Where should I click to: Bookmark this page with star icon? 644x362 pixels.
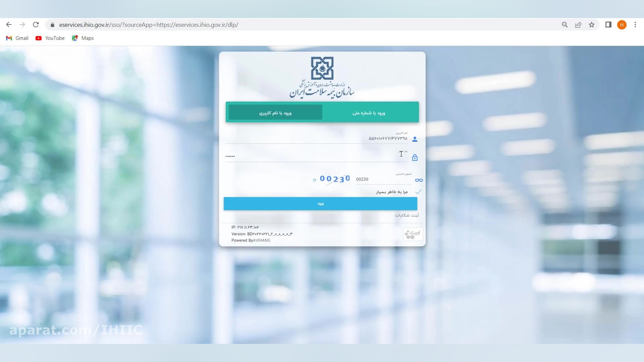point(592,25)
